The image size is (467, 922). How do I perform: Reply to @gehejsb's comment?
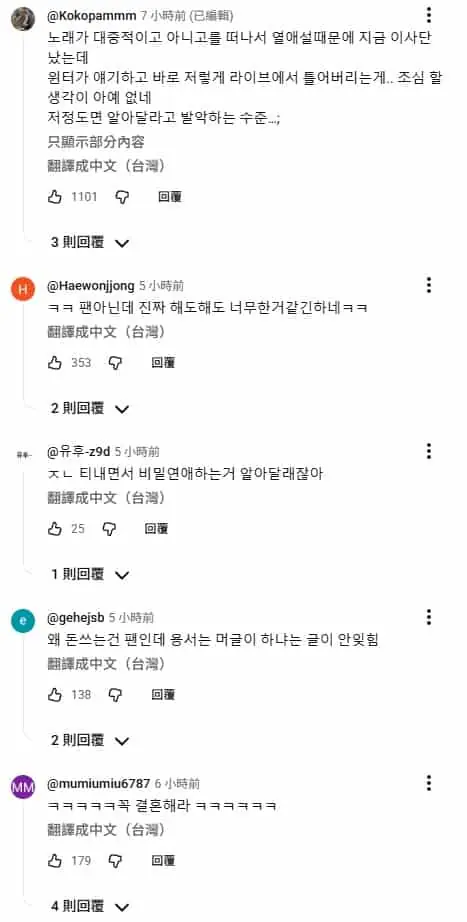(164, 694)
